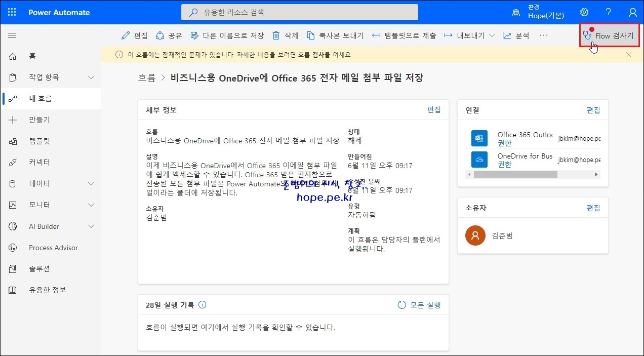Click 권한 under Office 365 Outlook
This screenshot has height=356, width=644.
pos(504,143)
